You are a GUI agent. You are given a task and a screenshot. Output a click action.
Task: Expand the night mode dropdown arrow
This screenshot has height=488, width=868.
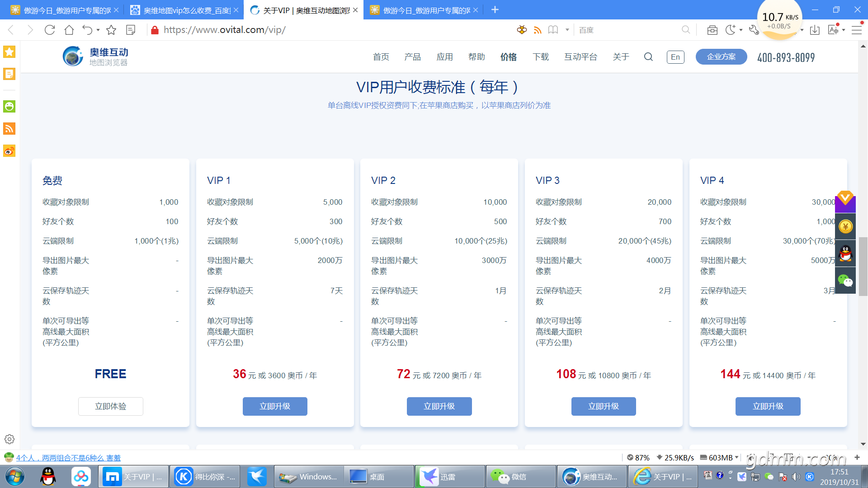tap(741, 30)
